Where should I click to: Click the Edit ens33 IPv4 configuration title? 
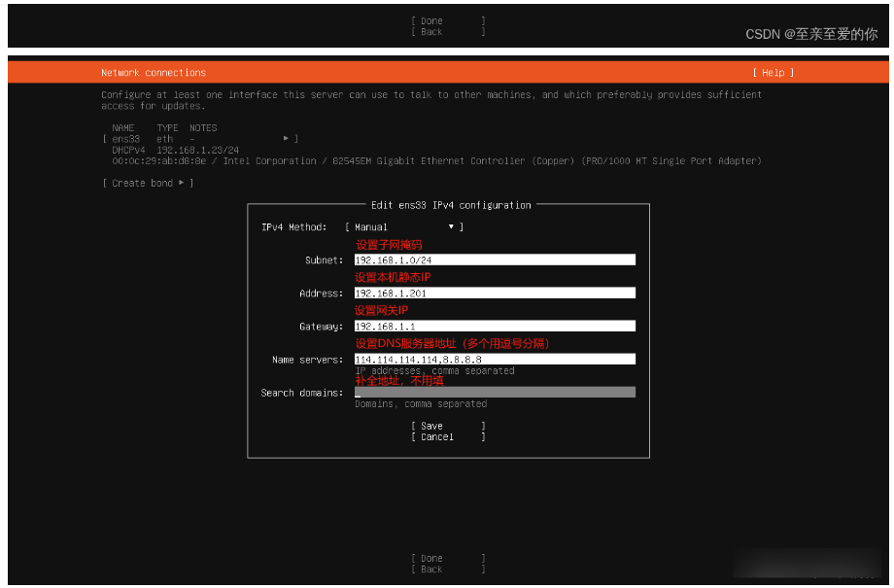pyautogui.click(x=451, y=205)
